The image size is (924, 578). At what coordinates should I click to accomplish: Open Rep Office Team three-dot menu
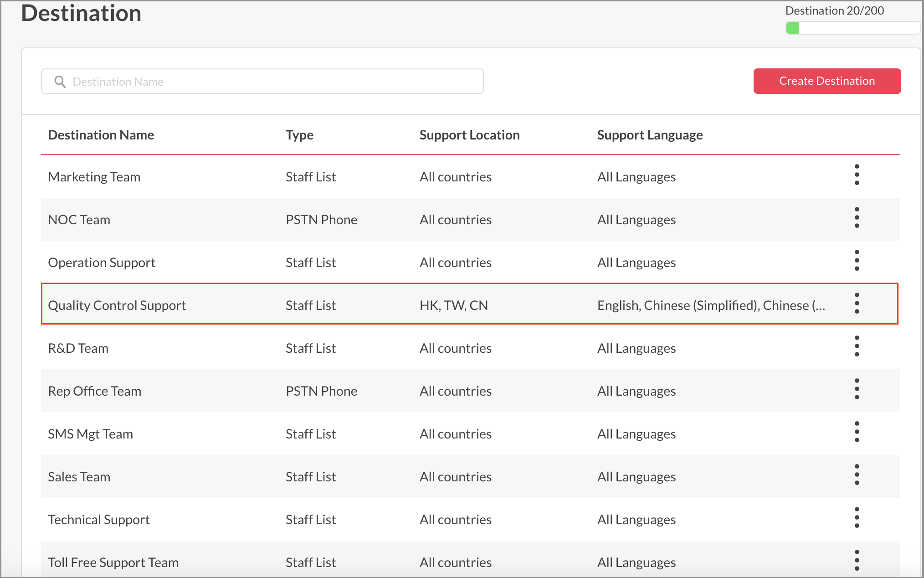point(857,389)
